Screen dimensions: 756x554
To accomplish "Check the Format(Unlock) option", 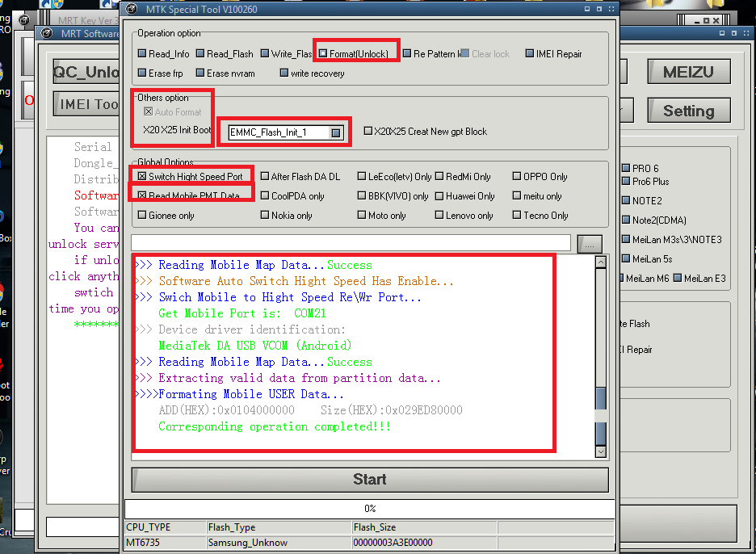I will (x=323, y=53).
